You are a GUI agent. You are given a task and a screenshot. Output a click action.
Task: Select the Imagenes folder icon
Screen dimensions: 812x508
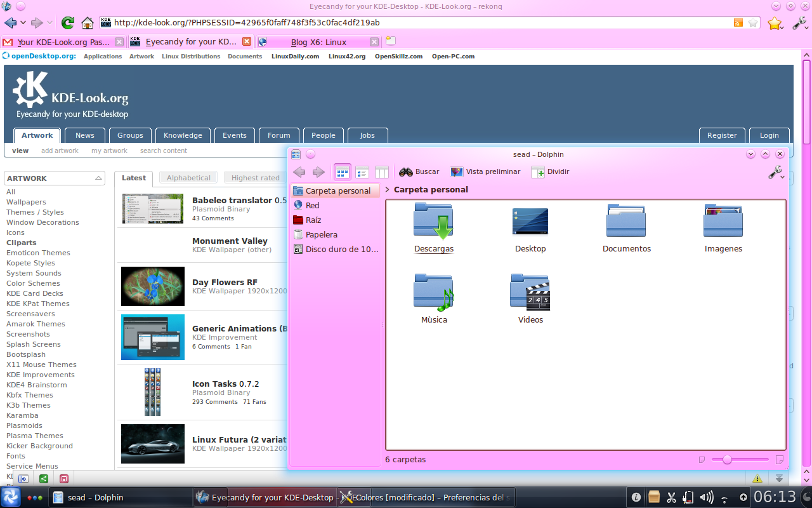(723, 221)
